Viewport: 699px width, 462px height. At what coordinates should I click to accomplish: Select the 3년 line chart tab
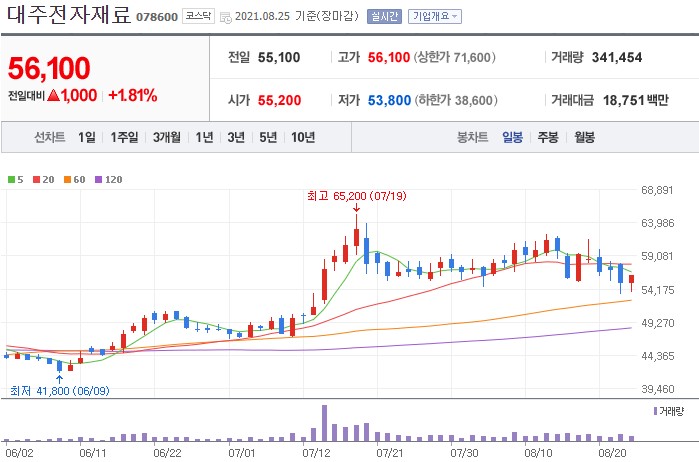(x=236, y=137)
